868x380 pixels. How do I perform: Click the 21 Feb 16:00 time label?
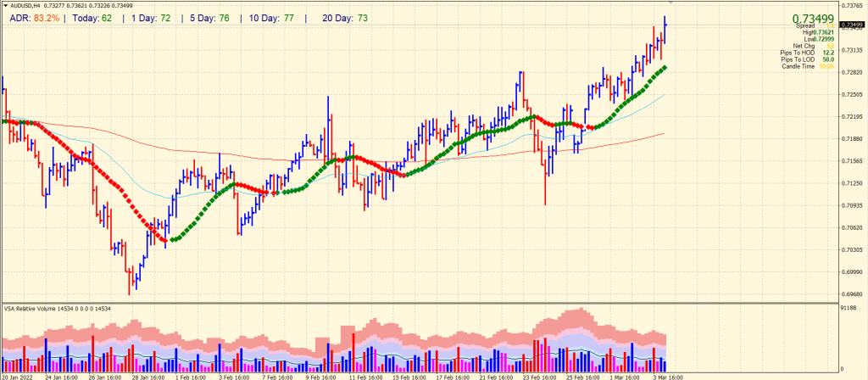click(x=498, y=376)
